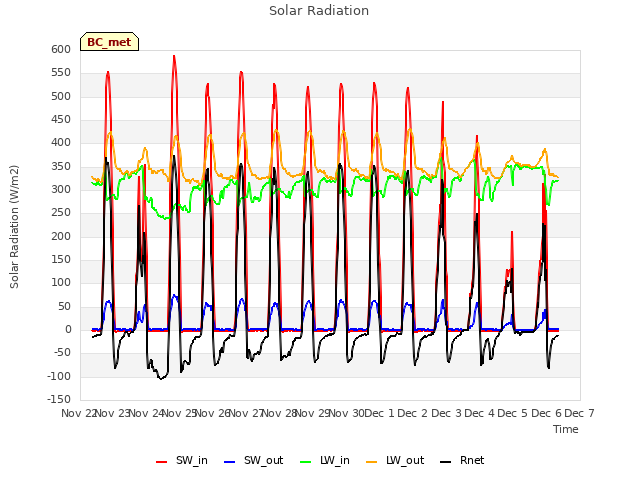Click the Dec 7 x-axis date label
640x480 pixels.
(579, 413)
